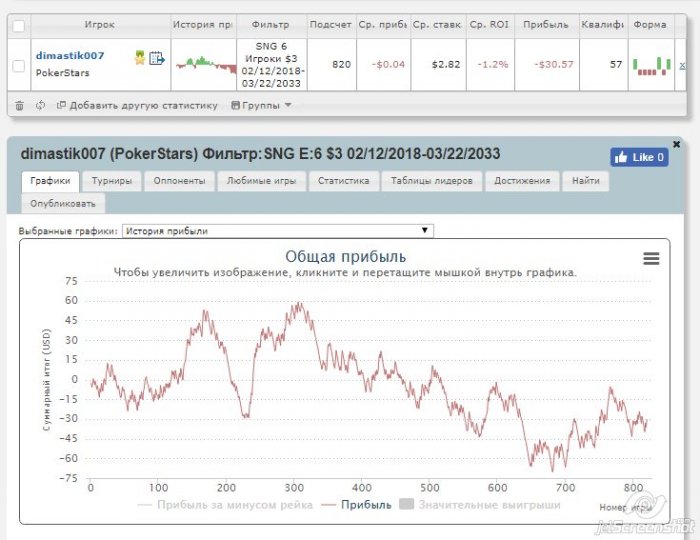700x540 pixels.
Task: Sort by the Подсчет column header
Action: point(331,25)
